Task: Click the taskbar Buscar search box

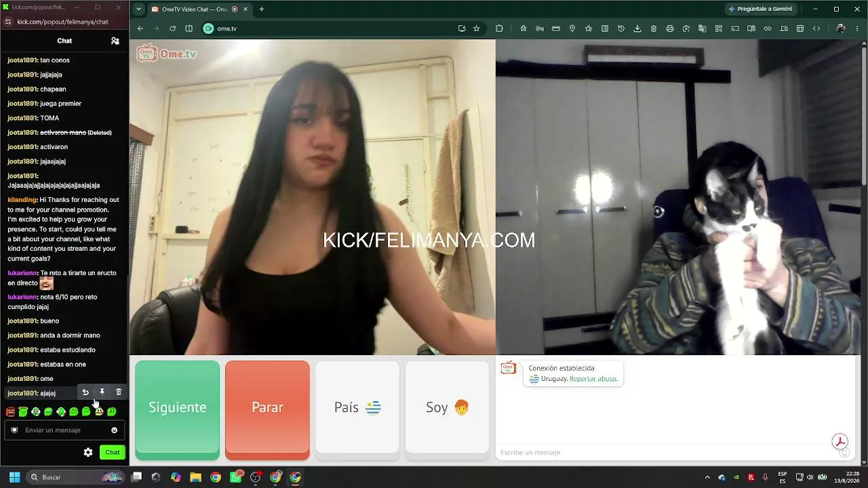Action: (x=76, y=477)
